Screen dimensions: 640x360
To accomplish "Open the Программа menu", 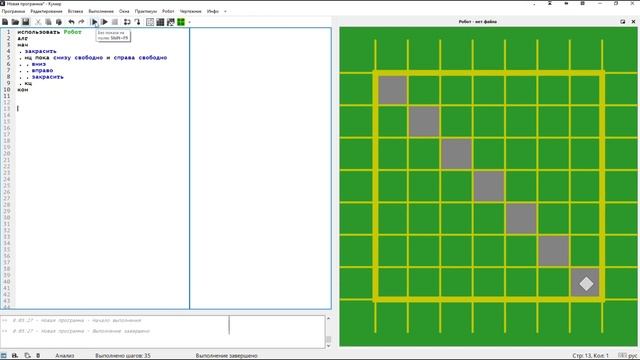I will click(13, 11).
